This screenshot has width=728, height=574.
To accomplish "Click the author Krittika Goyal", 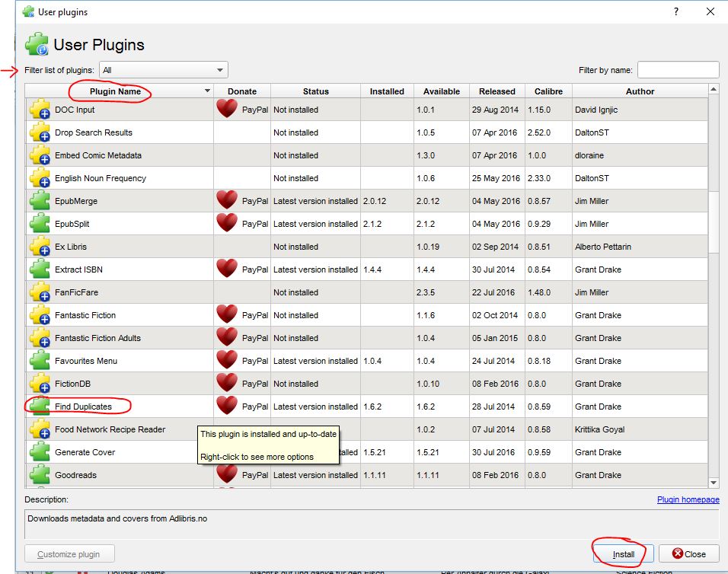I will click(599, 429).
